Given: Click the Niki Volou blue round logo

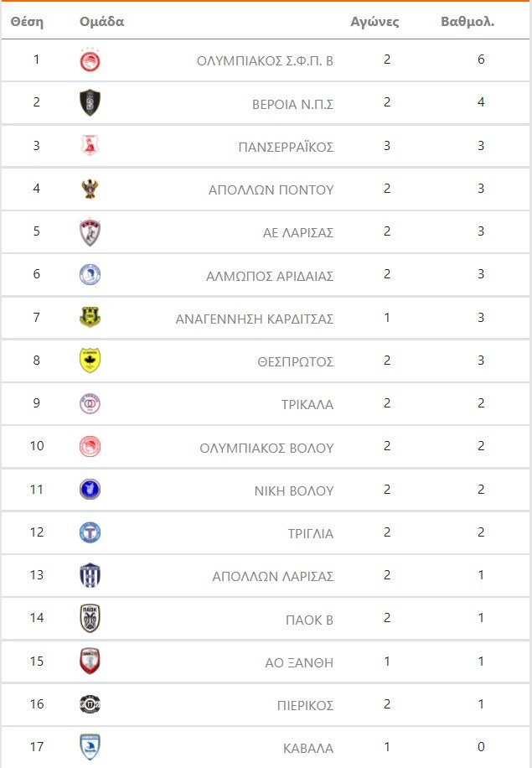Looking at the screenshot, I should pos(90,490).
